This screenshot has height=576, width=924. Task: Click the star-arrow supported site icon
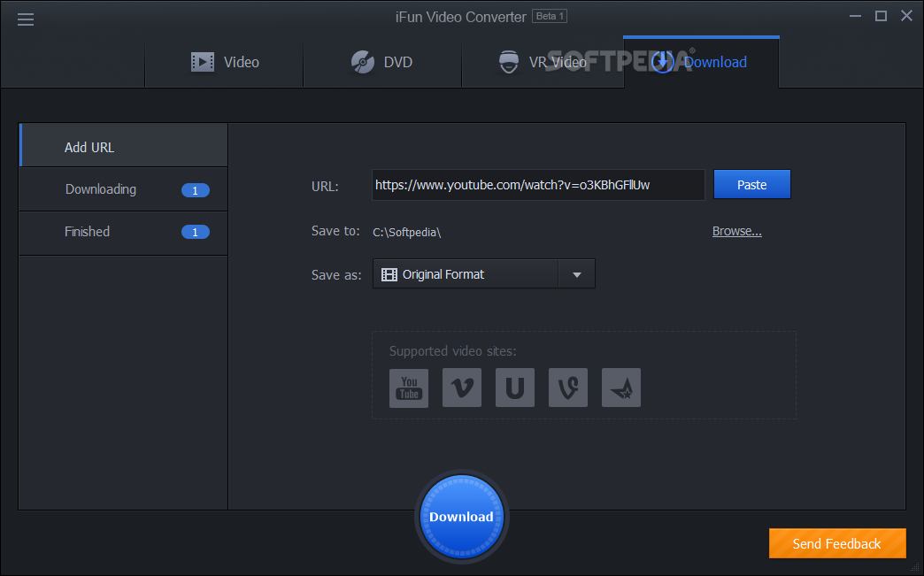click(x=621, y=388)
